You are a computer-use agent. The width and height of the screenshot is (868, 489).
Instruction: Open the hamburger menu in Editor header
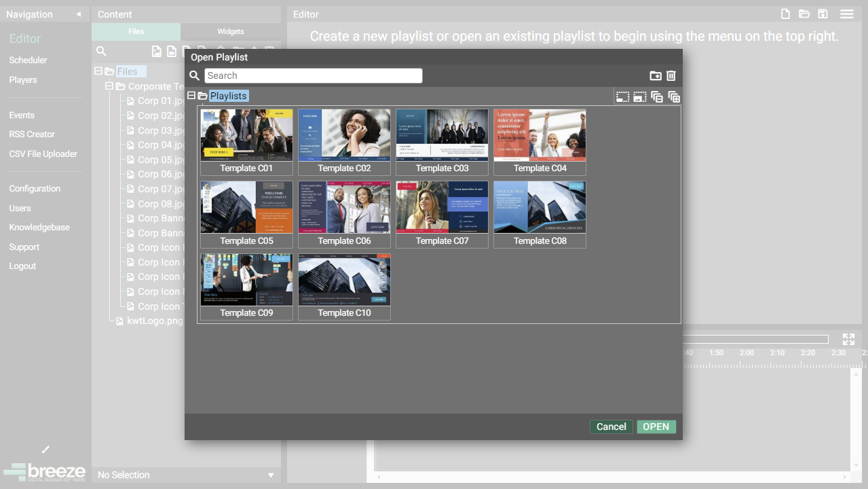click(846, 14)
